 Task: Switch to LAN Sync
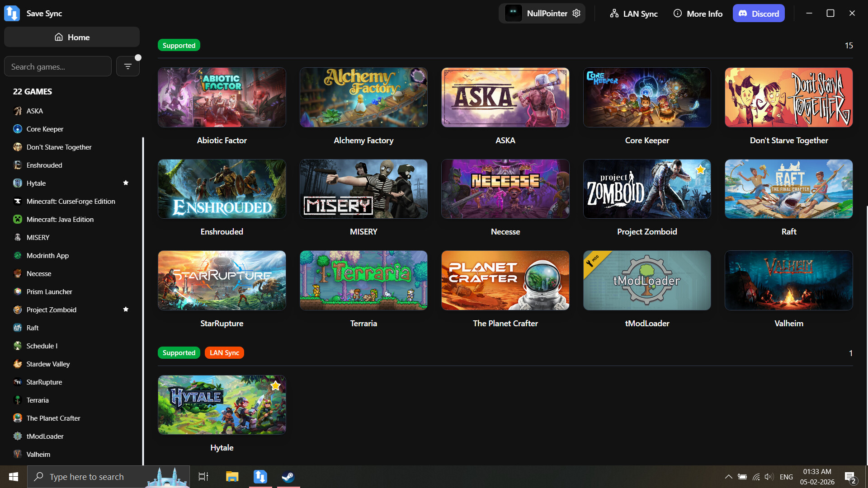[x=633, y=14]
